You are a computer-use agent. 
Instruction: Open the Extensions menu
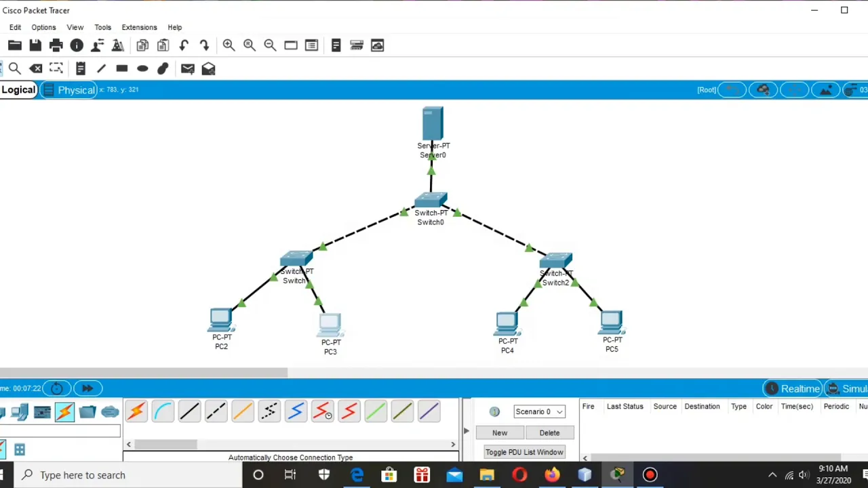139,27
